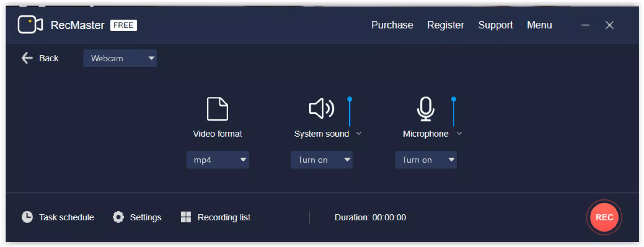Open System sound Turn on dropdown

322,160
